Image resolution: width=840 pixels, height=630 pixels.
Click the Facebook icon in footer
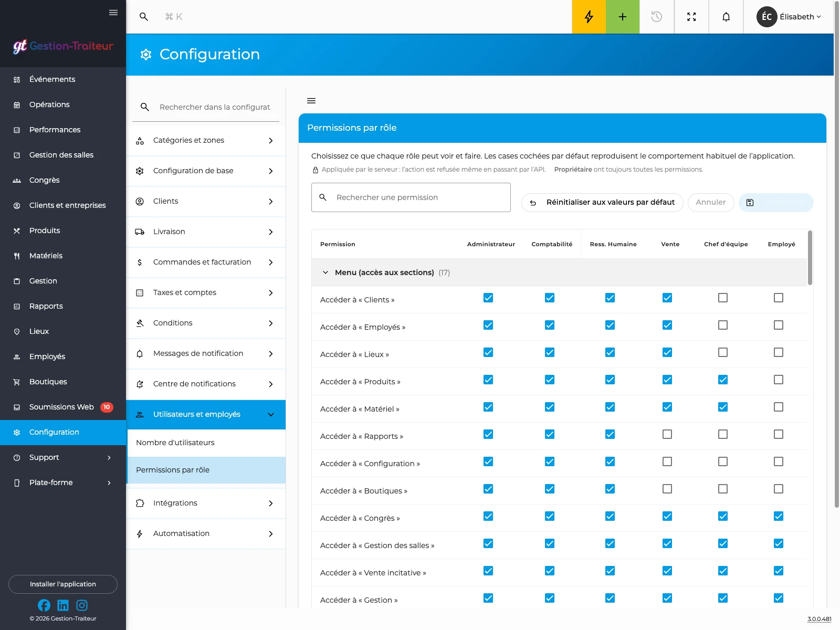coord(44,605)
